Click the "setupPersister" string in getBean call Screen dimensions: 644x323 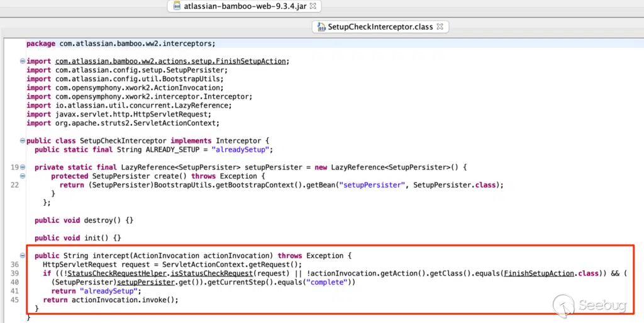(x=374, y=185)
